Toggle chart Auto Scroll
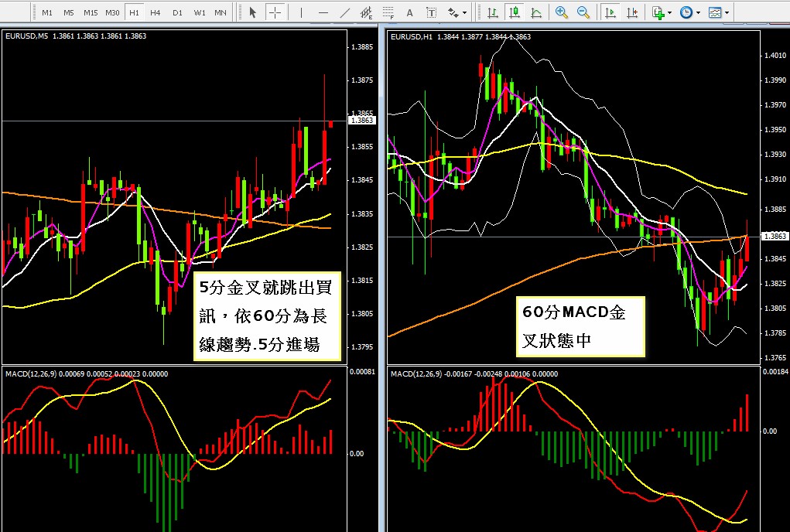Screen dimensions: 790x532 tap(610, 12)
